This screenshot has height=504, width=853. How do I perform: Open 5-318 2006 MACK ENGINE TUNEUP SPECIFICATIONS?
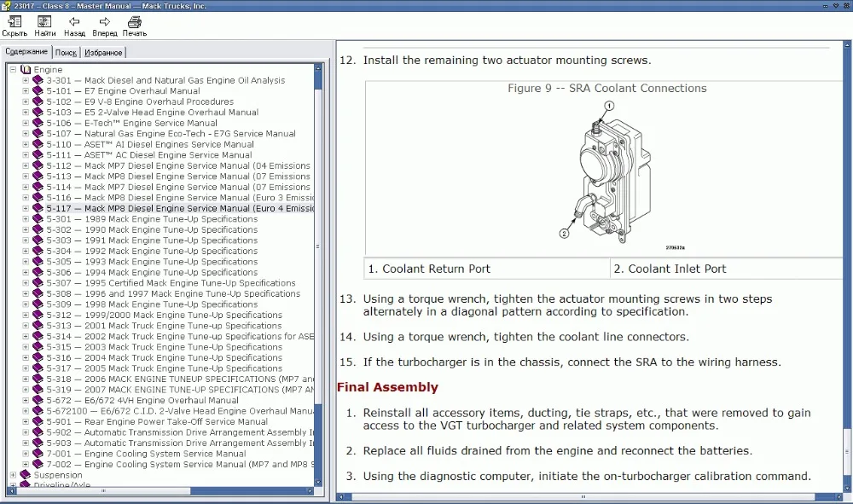click(x=180, y=379)
